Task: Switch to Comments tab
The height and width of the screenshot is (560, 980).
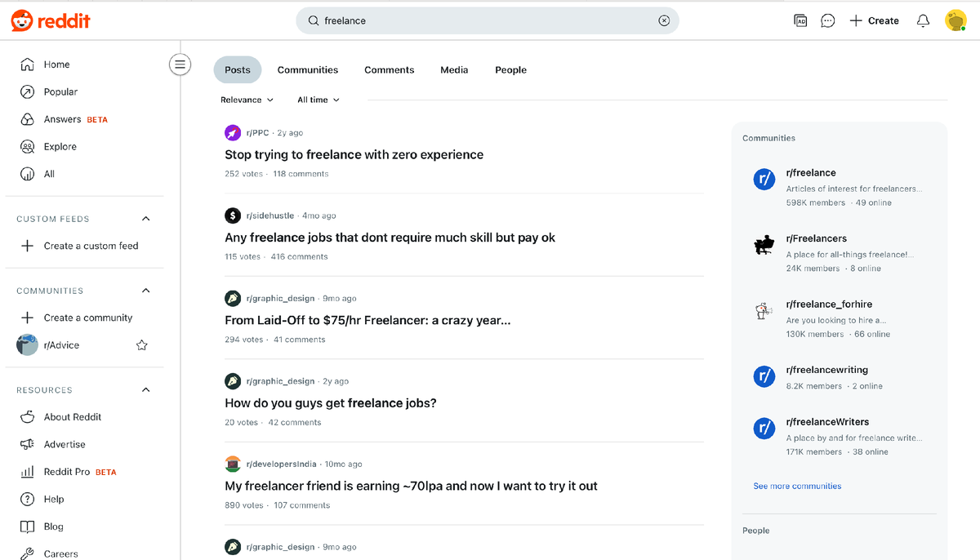Action: 390,69
